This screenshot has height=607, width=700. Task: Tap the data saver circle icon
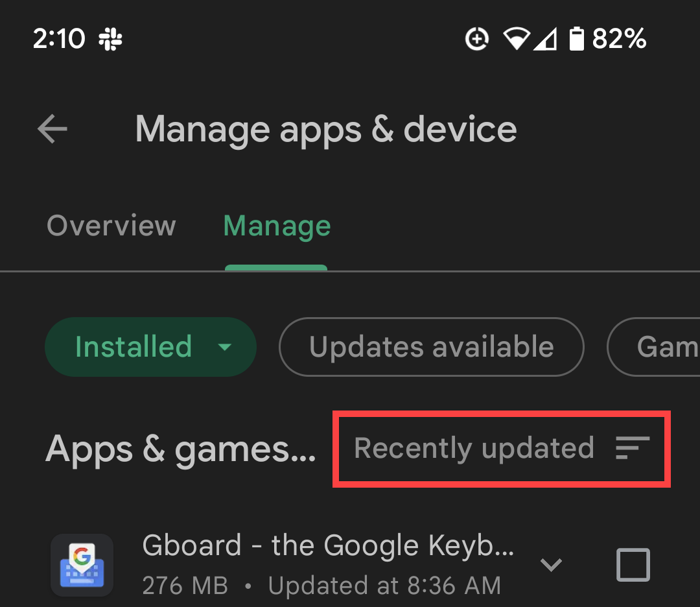tap(477, 39)
